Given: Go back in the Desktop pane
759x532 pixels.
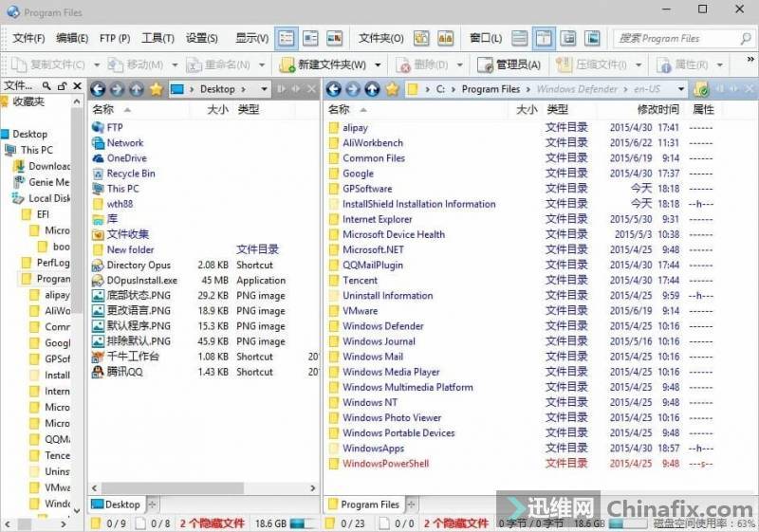Looking at the screenshot, I should tap(98, 89).
